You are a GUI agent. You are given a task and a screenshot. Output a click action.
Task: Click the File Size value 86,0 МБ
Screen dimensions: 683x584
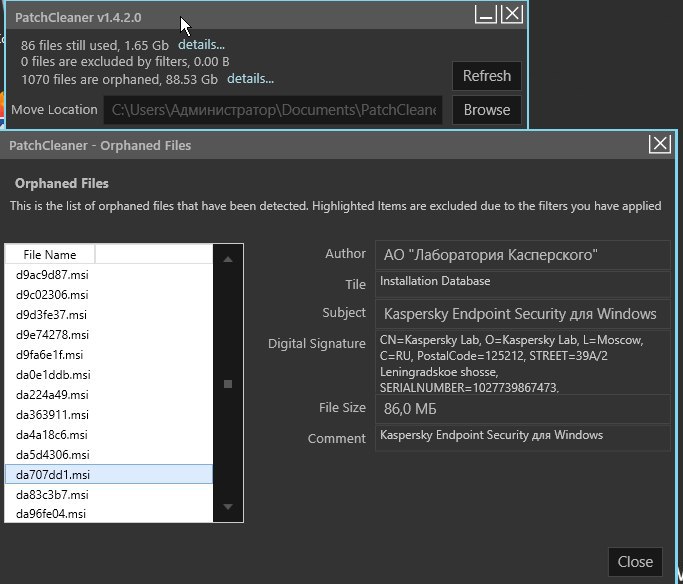point(523,409)
